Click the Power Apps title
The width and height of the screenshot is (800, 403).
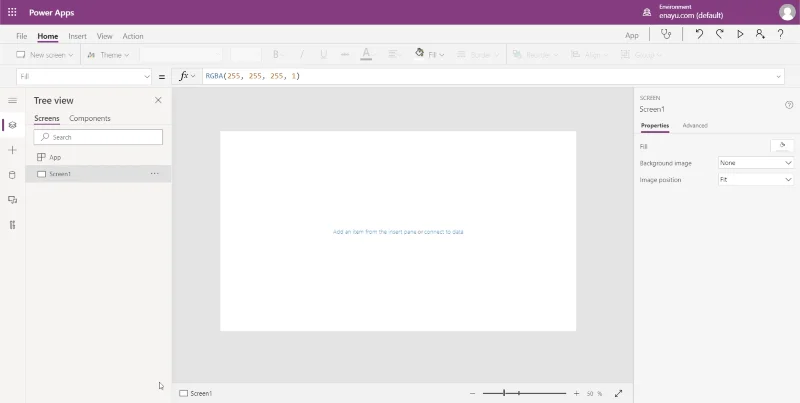[52, 12]
